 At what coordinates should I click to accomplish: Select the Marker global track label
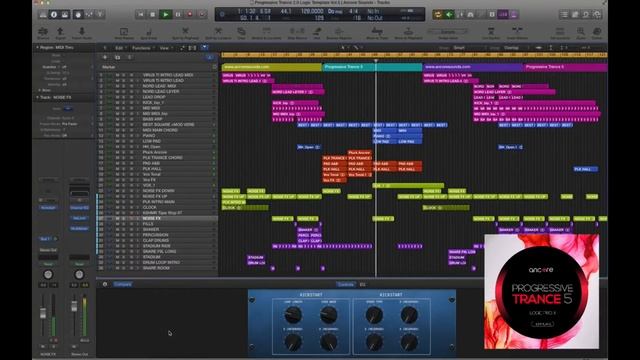click(x=109, y=67)
